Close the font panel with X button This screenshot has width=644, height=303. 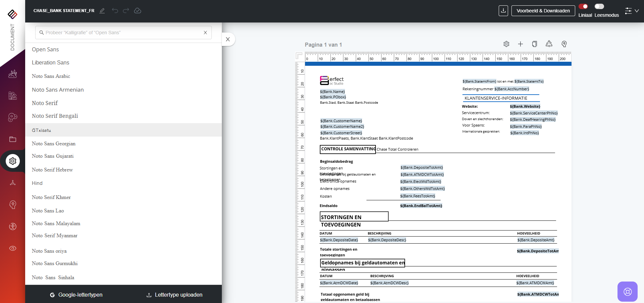point(228,39)
